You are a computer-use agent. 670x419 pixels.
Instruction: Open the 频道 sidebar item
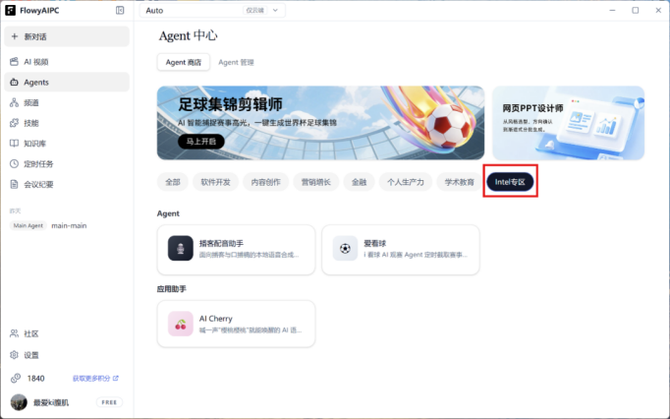[x=67, y=103]
